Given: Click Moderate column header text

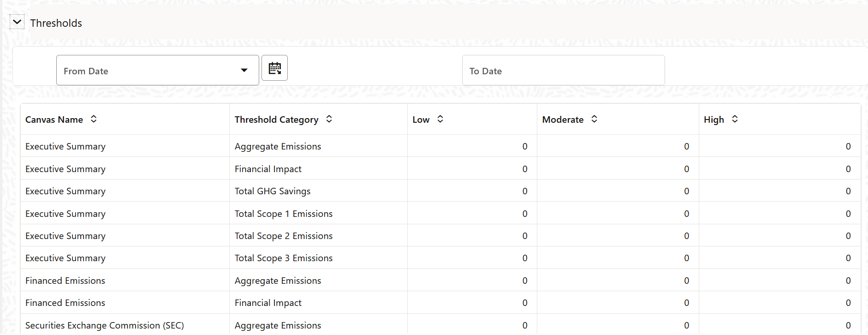Looking at the screenshot, I should point(563,120).
